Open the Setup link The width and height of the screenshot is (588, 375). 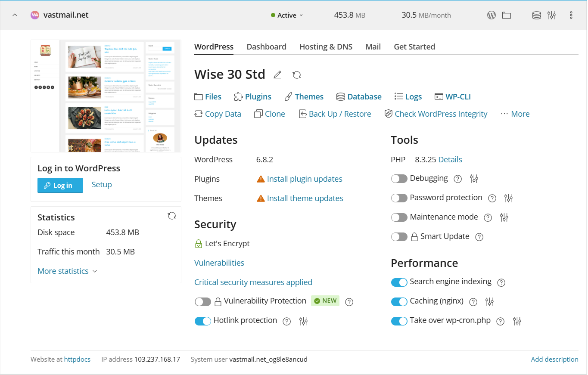pos(102,185)
